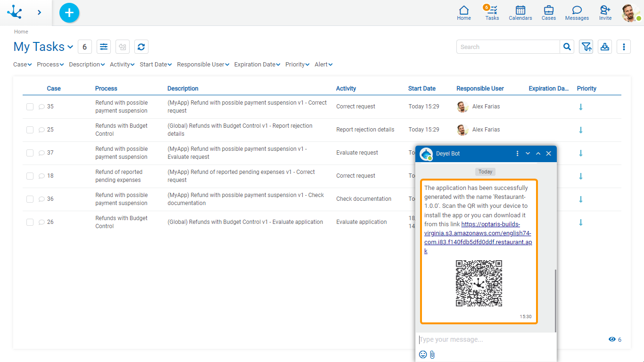Click the priority arrow for case 25
This screenshot has height=362, width=644.
click(x=581, y=130)
